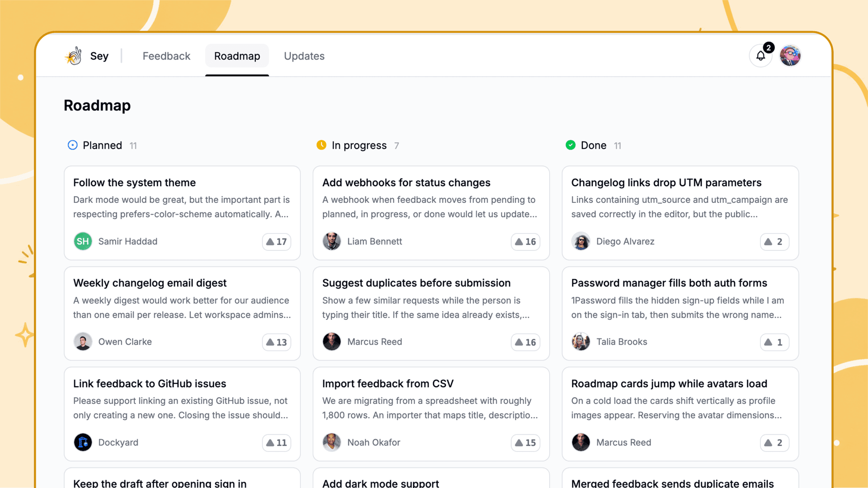Viewport: 868px width, 488px height.
Task: Open Link feedback to GitHub issues title
Action: pos(150,384)
